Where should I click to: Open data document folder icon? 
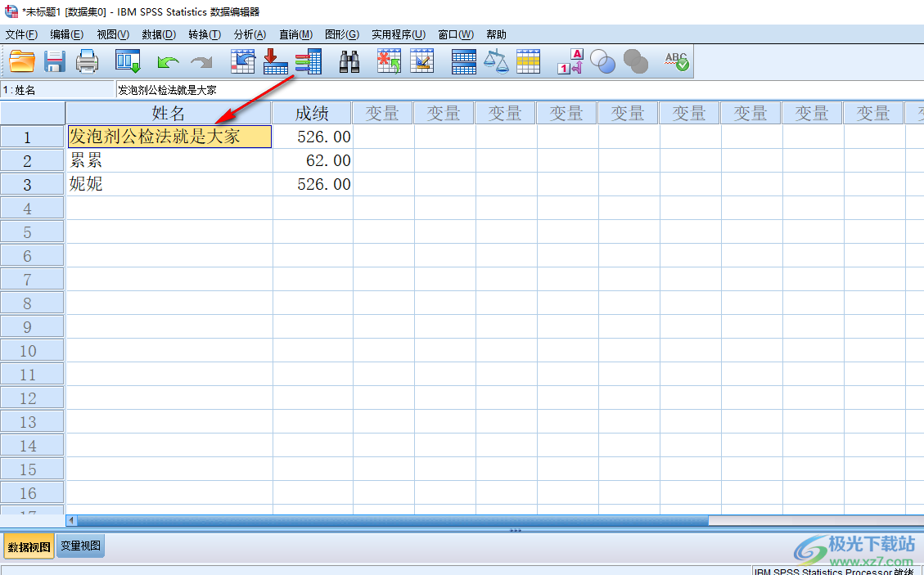tap(22, 61)
